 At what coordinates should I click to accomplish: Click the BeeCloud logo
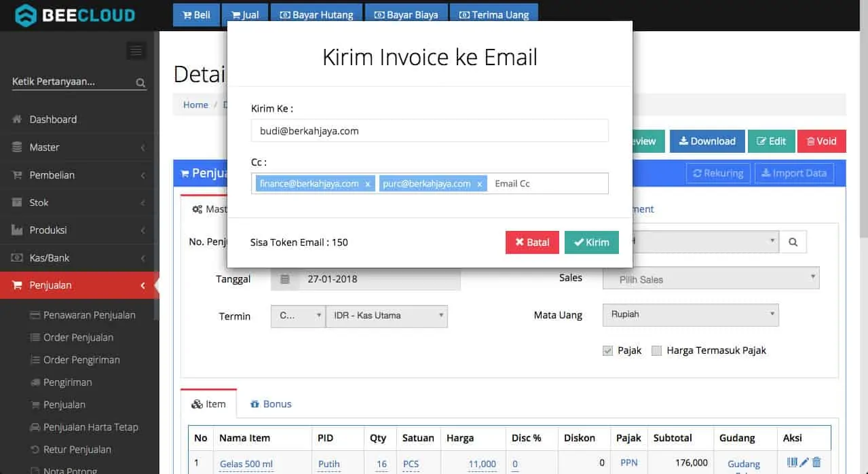click(75, 15)
